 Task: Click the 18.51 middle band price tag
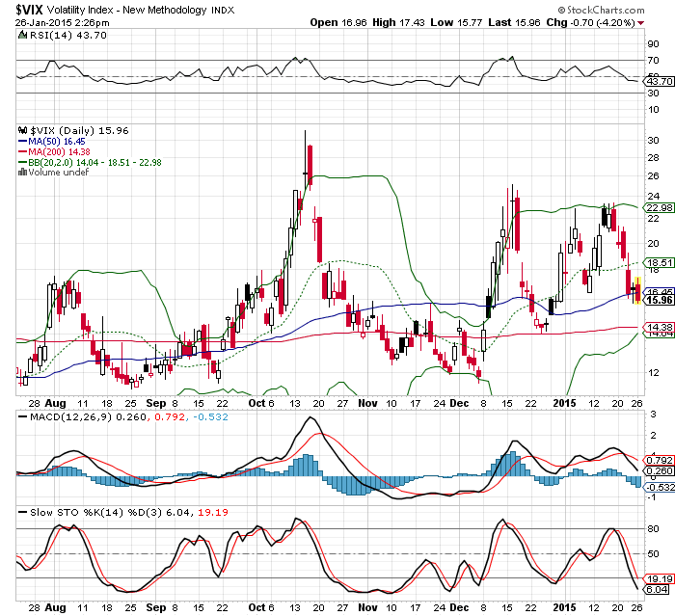click(x=660, y=262)
